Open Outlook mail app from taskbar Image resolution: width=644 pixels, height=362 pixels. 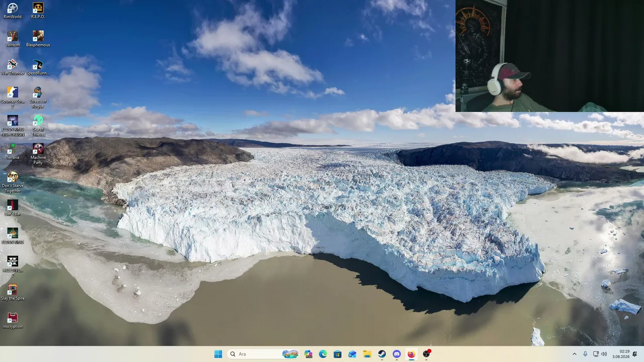coord(352,354)
